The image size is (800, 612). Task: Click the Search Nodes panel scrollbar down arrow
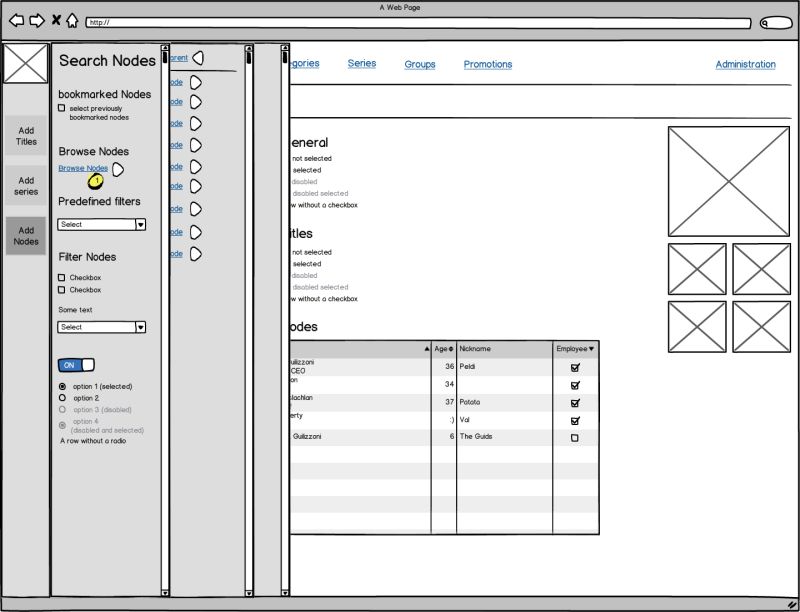[165, 593]
